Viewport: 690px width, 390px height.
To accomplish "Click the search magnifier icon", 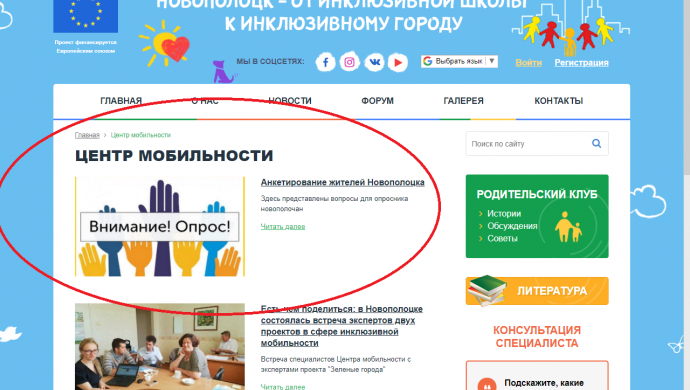I will (596, 143).
